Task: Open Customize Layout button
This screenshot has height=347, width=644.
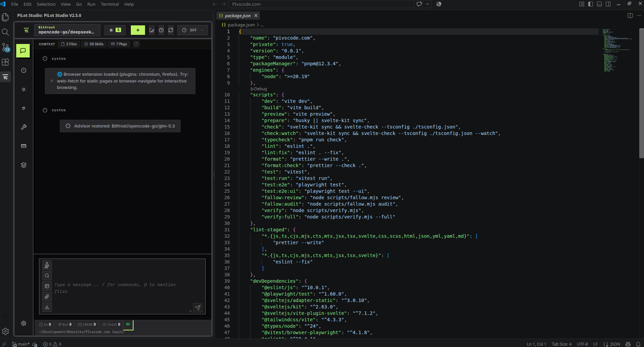Action: 582,4
